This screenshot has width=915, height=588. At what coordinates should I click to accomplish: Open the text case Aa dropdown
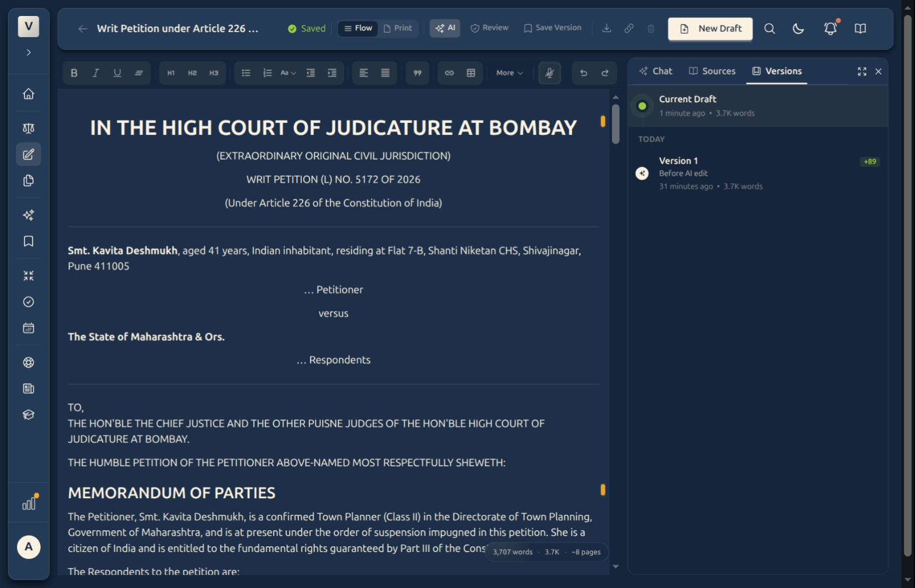coord(288,73)
